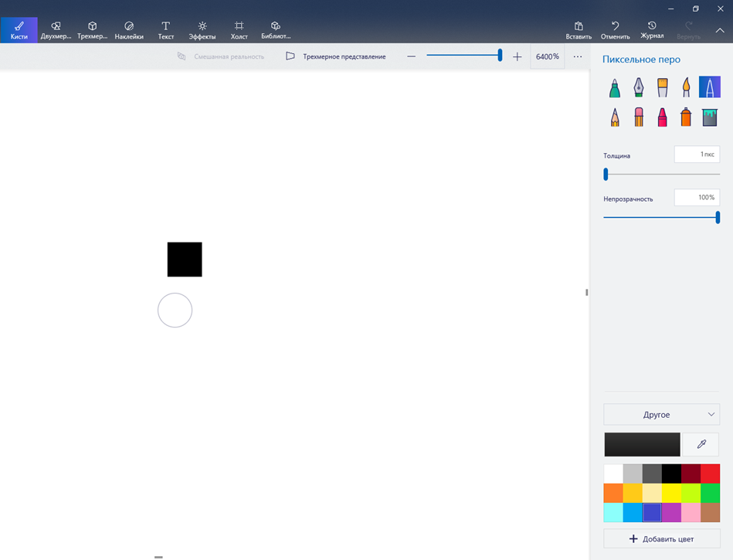
Task: Collapse the ribbon with the chevron arrow
Action: [x=720, y=31]
